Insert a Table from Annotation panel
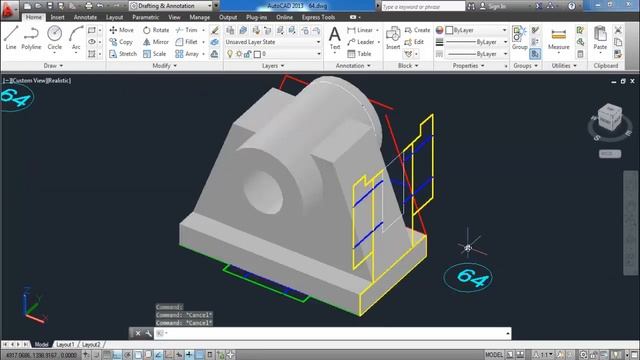The width and height of the screenshot is (640, 360). tap(359, 53)
